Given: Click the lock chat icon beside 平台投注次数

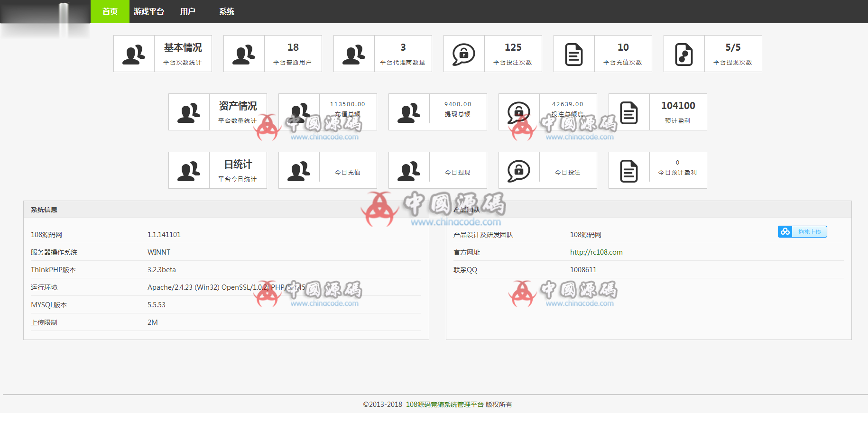Looking at the screenshot, I should [x=464, y=54].
